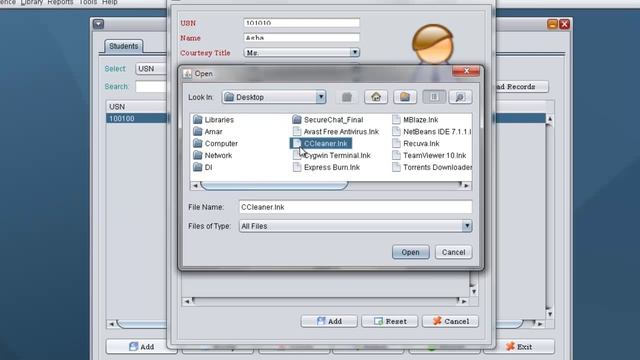Click Cancel button in student form
Image resolution: width=640 pixels, height=360 pixels.
point(451,321)
